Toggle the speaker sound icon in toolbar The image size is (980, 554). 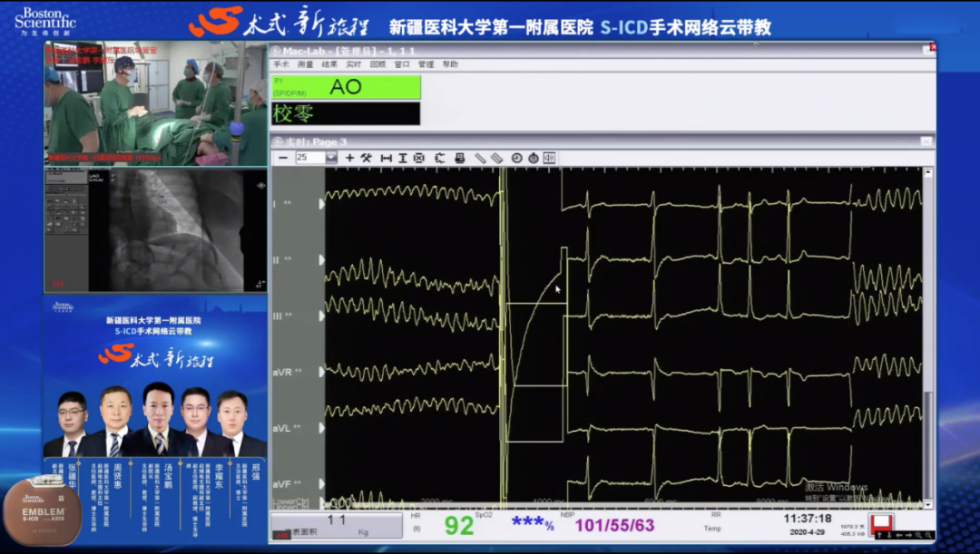click(x=549, y=158)
